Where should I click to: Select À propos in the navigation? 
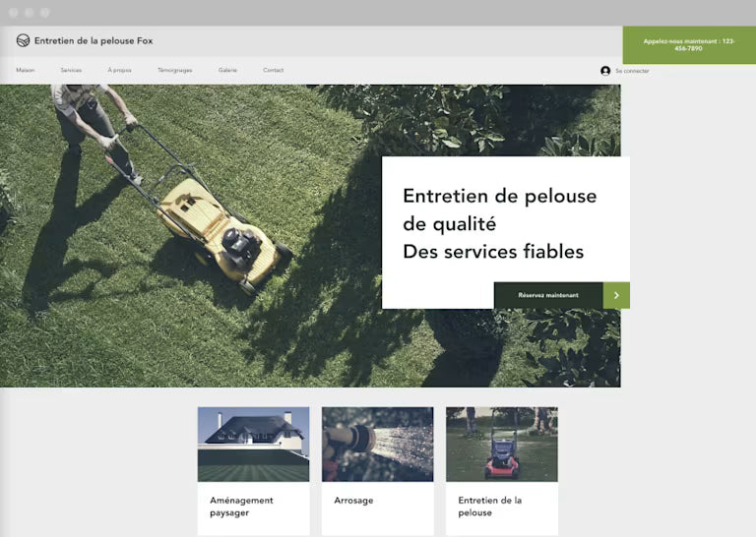tap(119, 70)
